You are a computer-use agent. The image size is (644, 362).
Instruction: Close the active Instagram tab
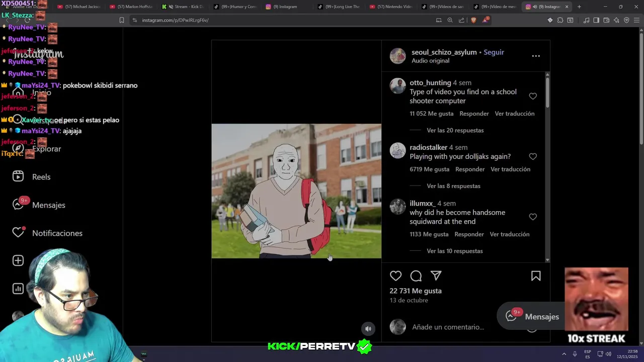point(567,7)
